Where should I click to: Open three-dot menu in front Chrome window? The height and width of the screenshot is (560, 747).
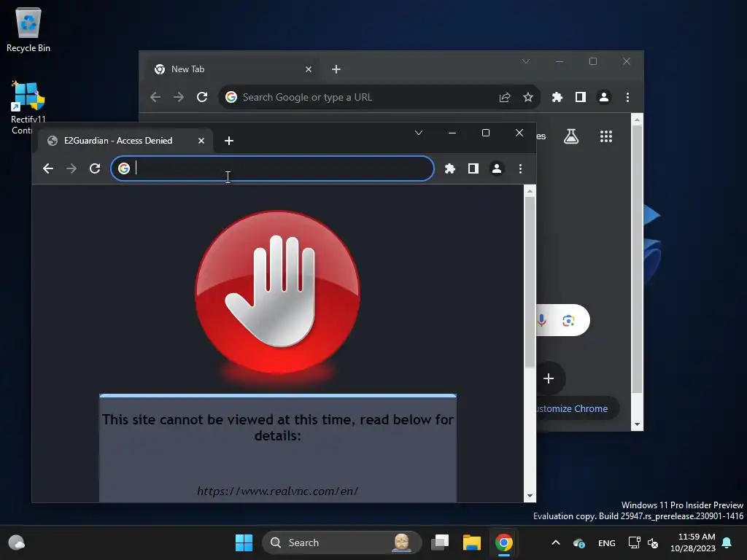click(520, 168)
